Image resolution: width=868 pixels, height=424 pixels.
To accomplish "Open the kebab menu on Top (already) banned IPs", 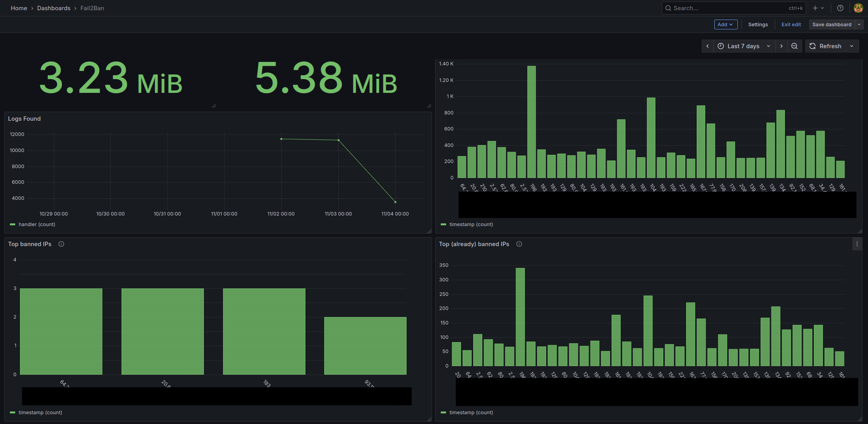I will tap(857, 244).
